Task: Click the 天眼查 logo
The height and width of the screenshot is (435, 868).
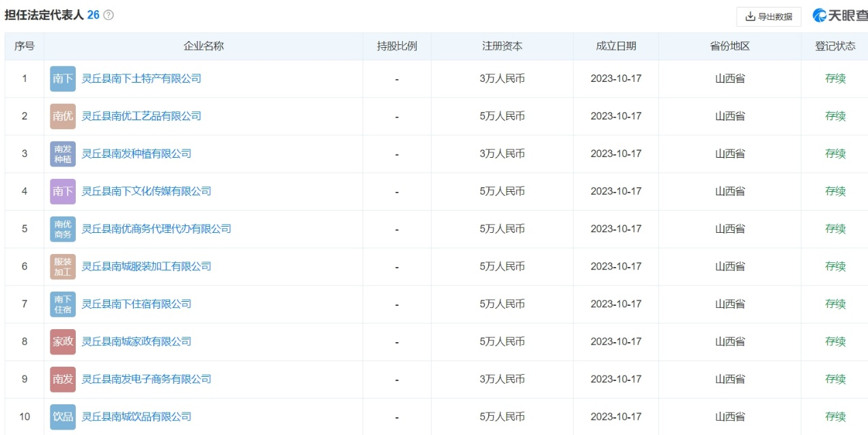Action: point(839,16)
